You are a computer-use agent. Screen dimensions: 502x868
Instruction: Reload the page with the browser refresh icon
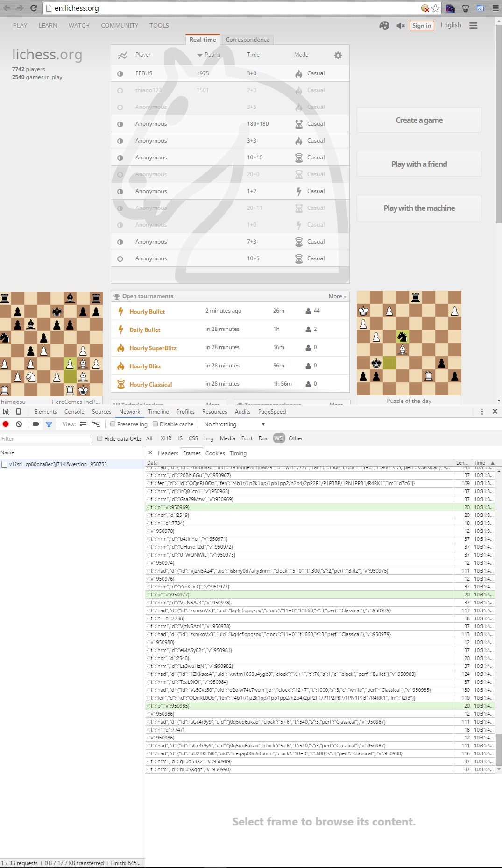click(x=34, y=8)
